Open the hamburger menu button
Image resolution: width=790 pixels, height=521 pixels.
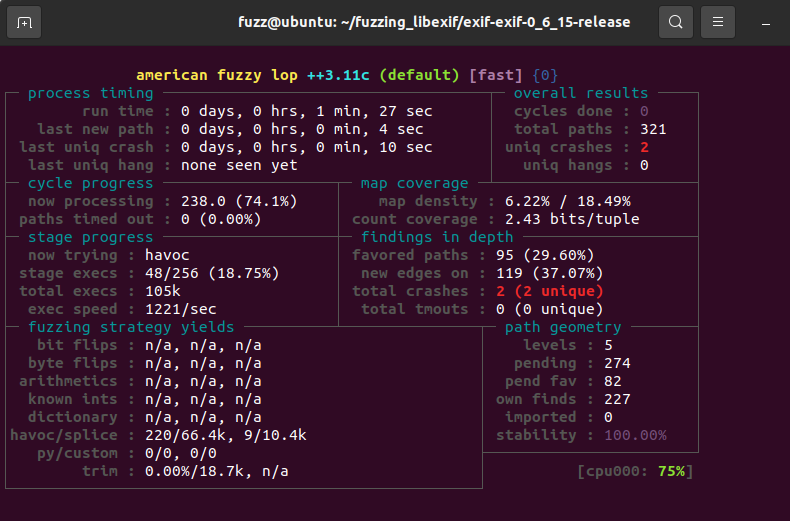click(717, 22)
